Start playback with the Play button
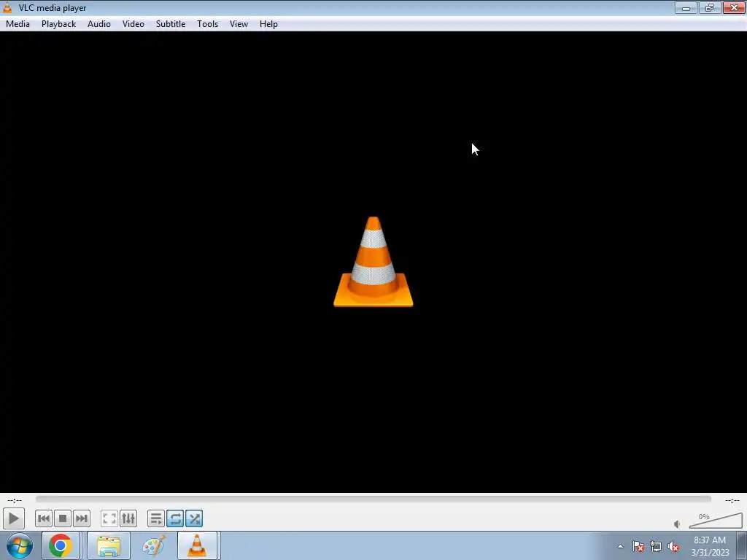Image resolution: width=747 pixels, height=560 pixels. tap(13, 518)
